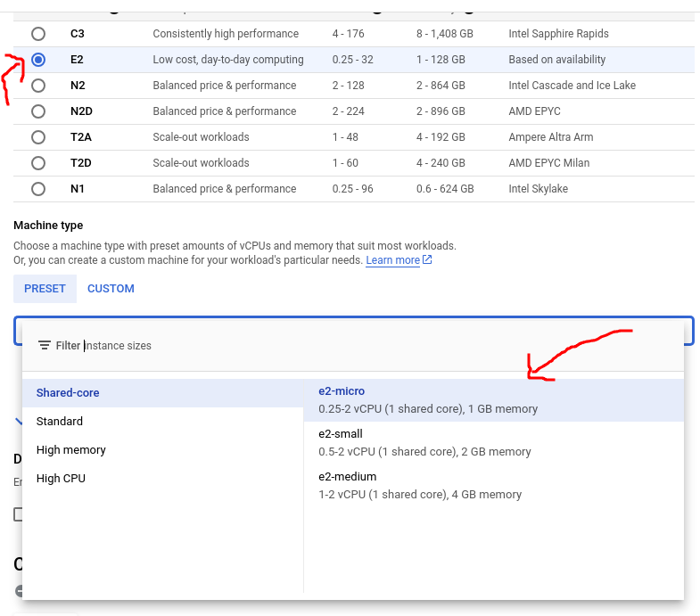
Task: Pick the N1 series radio button
Action: [38, 189]
